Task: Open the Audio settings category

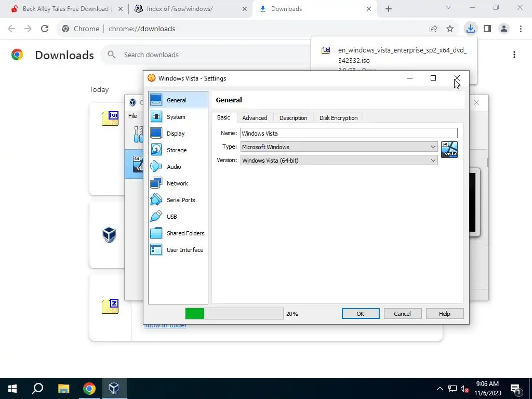Action: 178,167
